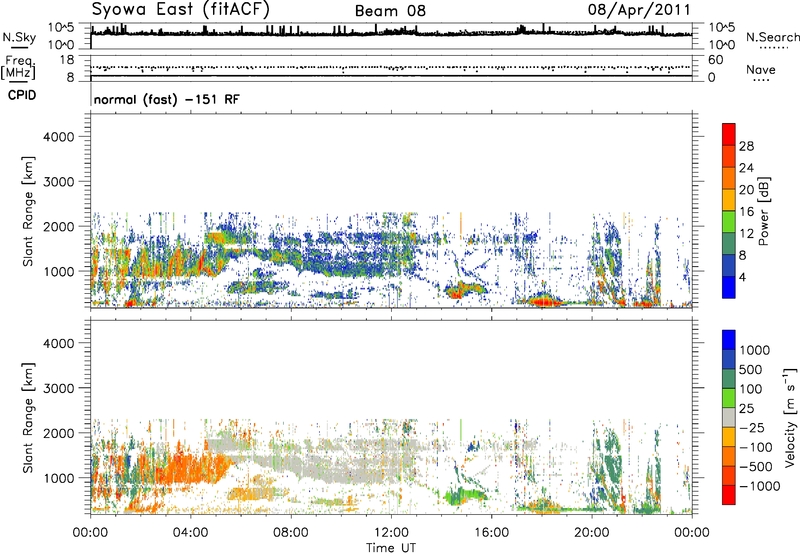Viewport: 800px width, 554px height.
Task: Click the '20:00' time tick label
Action: click(592, 533)
